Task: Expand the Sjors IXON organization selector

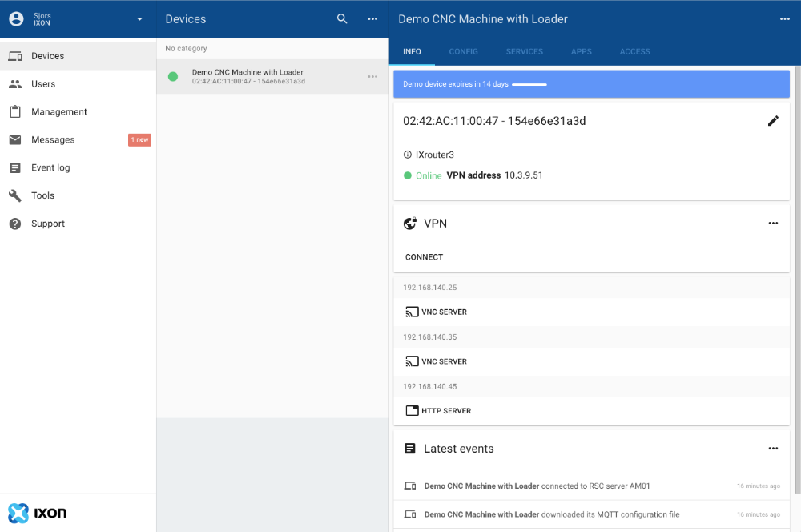Action: [139, 18]
